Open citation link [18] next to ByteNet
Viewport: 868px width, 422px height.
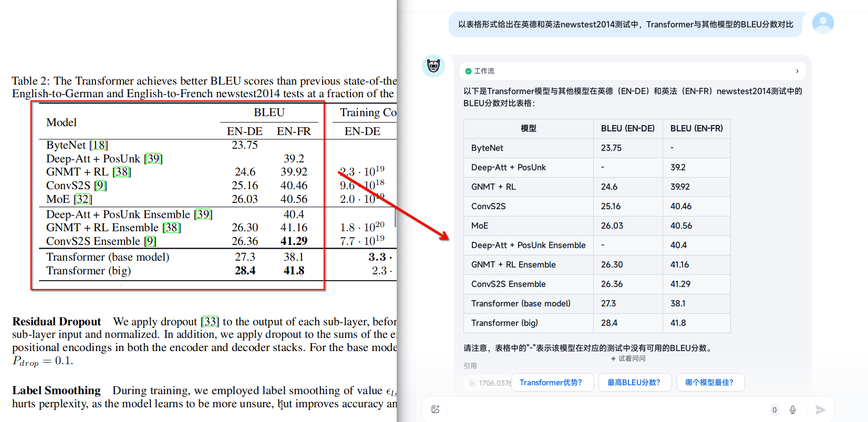(98, 145)
